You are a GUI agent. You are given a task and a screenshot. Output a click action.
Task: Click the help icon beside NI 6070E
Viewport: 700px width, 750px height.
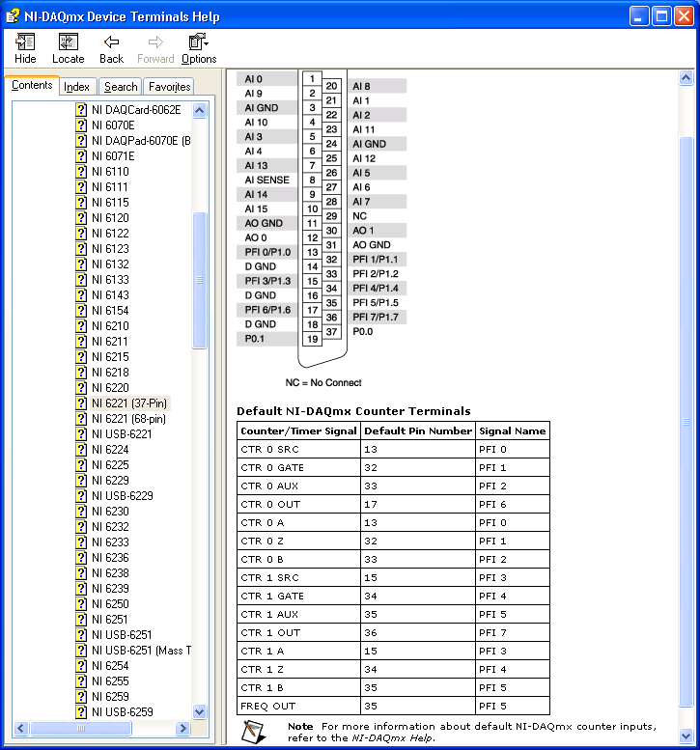pos(81,125)
